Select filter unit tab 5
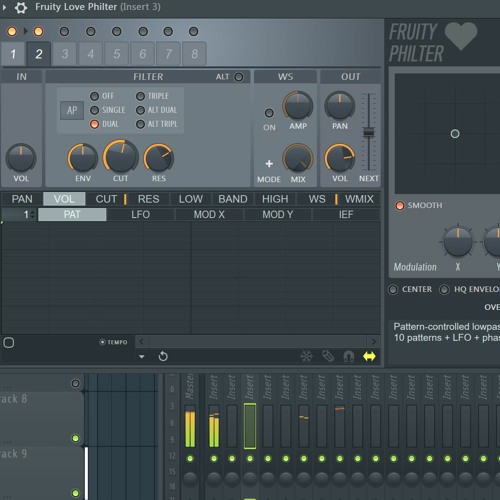The width and height of the screenshot is (500, 500). pos(117,54)
